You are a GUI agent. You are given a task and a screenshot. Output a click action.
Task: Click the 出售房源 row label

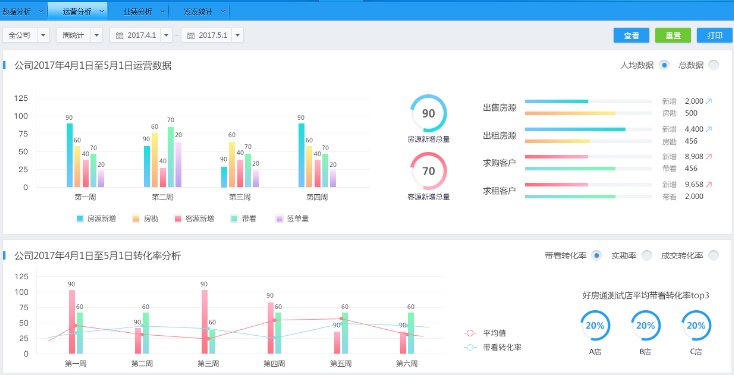(x=499, y=108)
